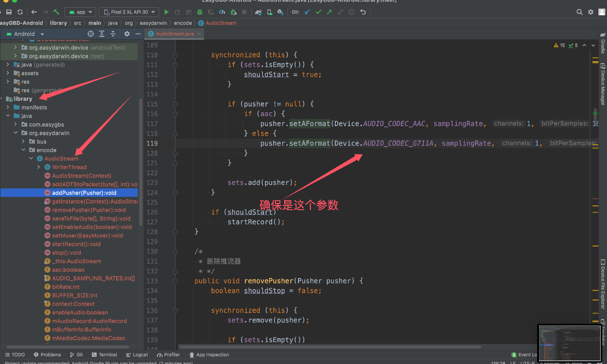The height and width of the screenshot is (364, 607).
Task: Toggle fold marker at line 115
Action: [x=176, y=104]
